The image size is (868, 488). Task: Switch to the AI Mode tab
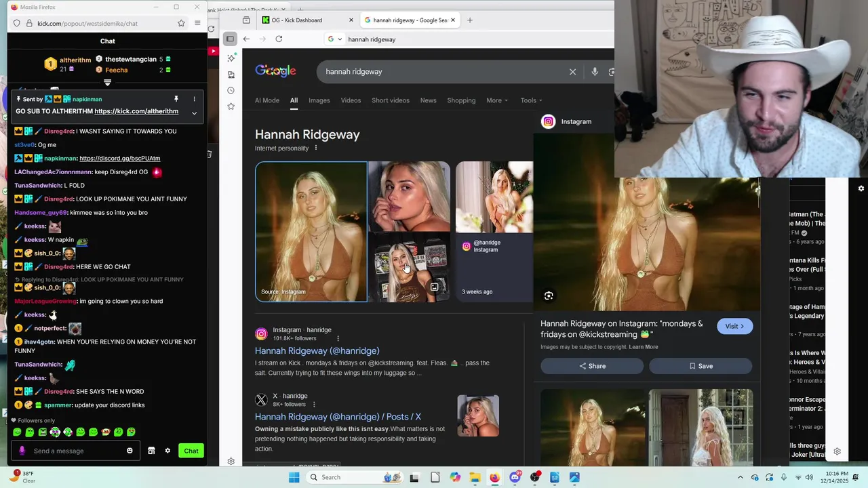coord(267,100)
